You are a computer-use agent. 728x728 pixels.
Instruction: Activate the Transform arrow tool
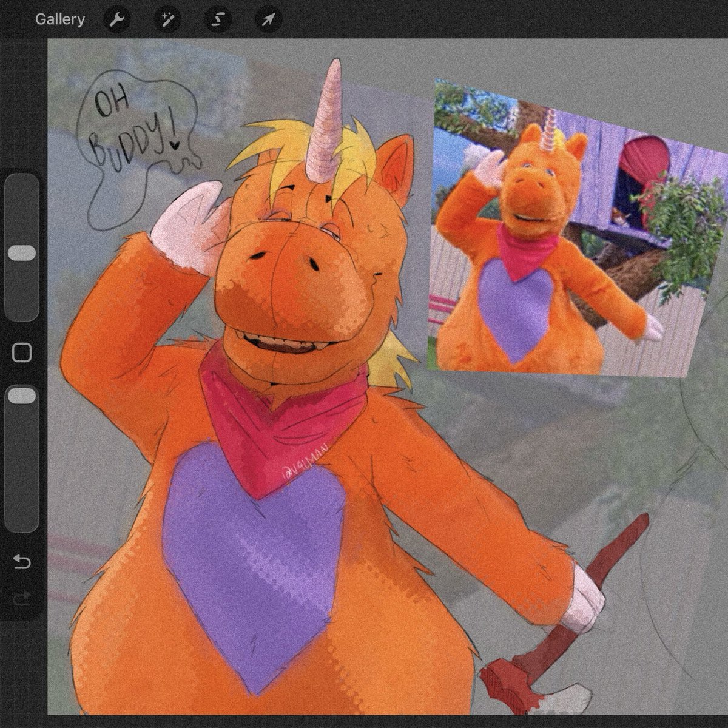(268, 19)
